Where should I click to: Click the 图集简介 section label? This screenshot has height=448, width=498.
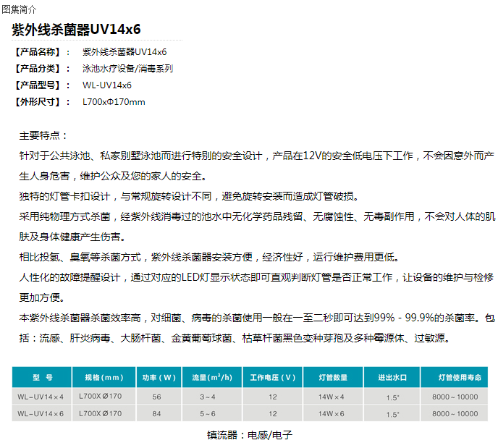pos(19,8)
